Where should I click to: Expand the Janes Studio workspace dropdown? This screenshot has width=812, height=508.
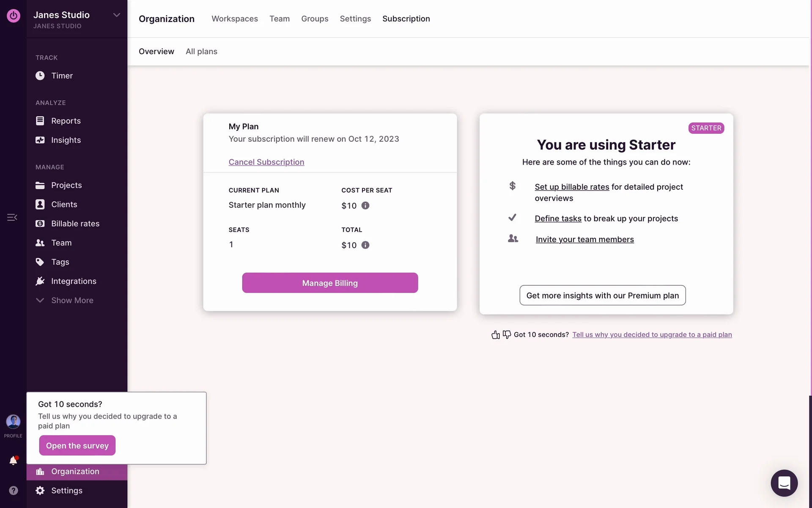pos(116,15)
